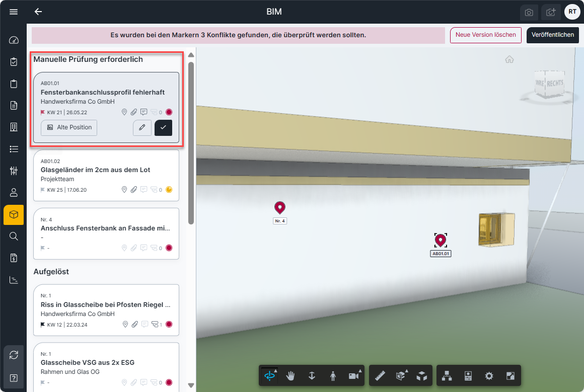Click the paperclip icon on card AB01.02
The image size is (584, 392).
(x=134, y=190)
